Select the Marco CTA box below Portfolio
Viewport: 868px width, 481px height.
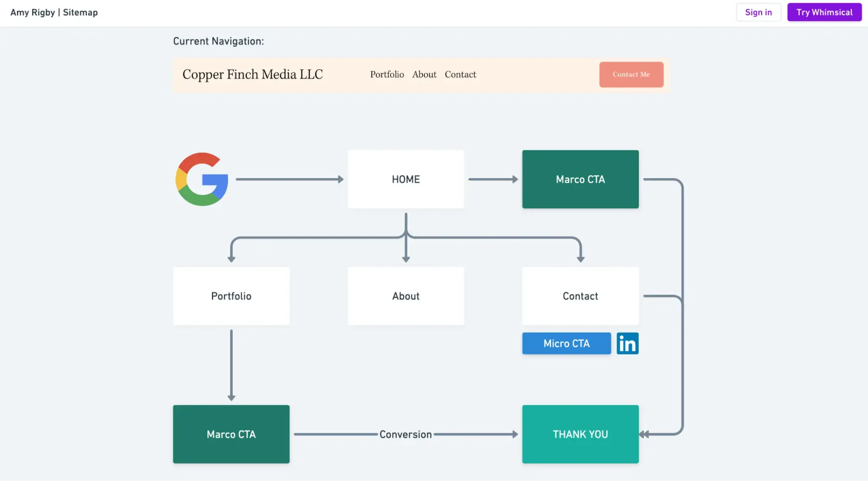point(231,434)
